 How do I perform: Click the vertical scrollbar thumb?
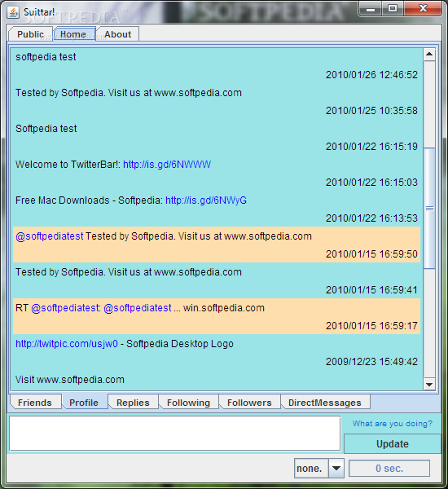(429, 208)
